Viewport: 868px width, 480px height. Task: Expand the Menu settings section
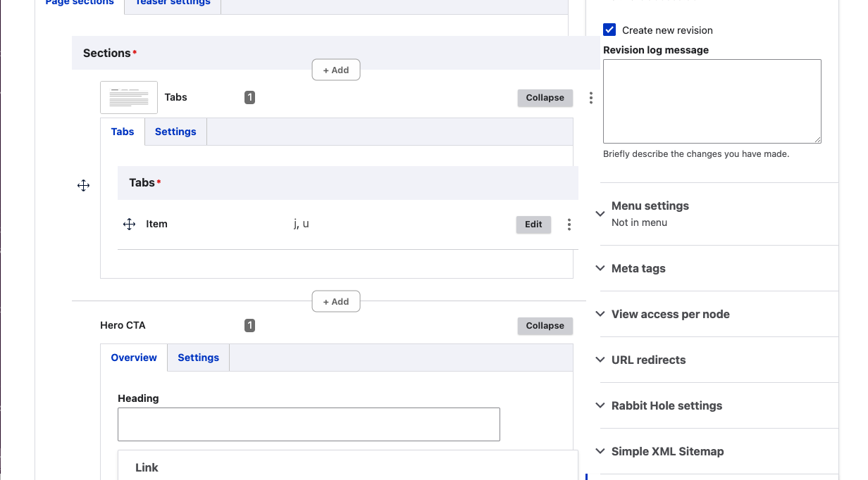click(x=650, y=206)
